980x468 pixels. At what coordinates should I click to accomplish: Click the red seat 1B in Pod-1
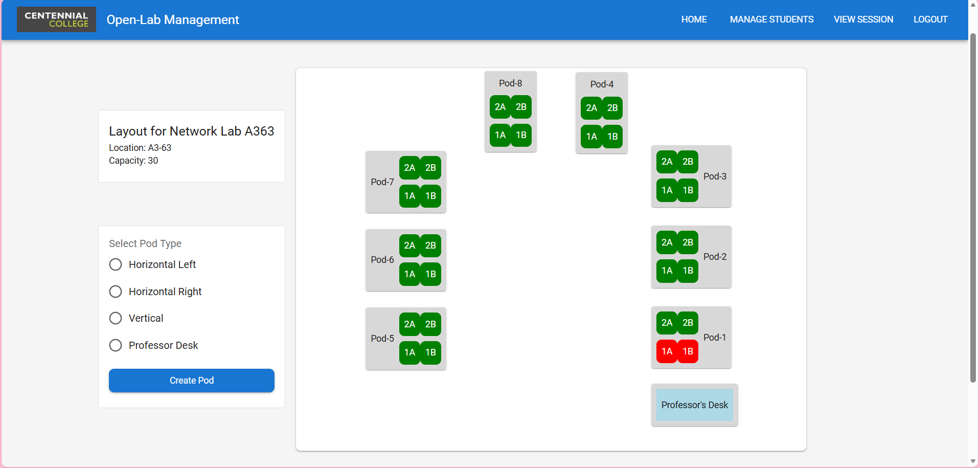tap(688, 351)
